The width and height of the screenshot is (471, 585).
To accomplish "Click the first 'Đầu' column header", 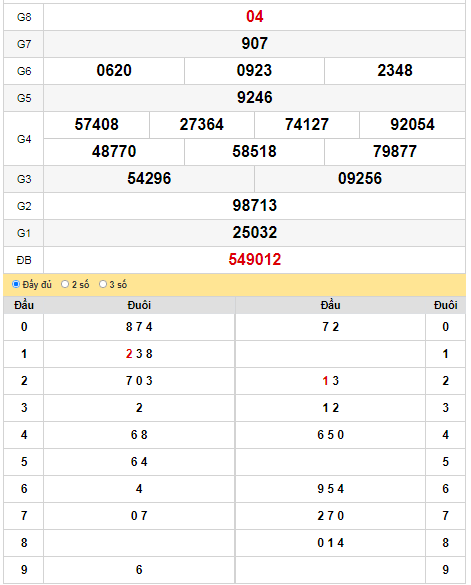I will pyautogui.click(x=24, y=305).
